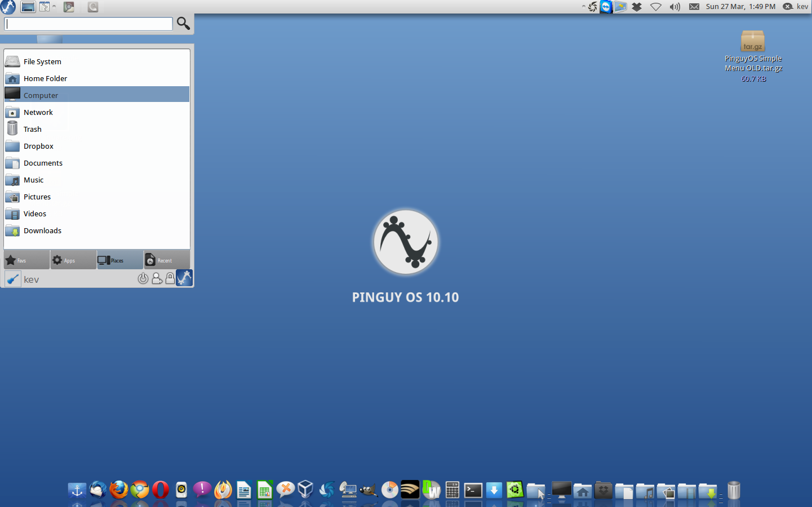
Task: Launch the green Ubuntu logo tweak icon
Action: [x=514, y=490]
